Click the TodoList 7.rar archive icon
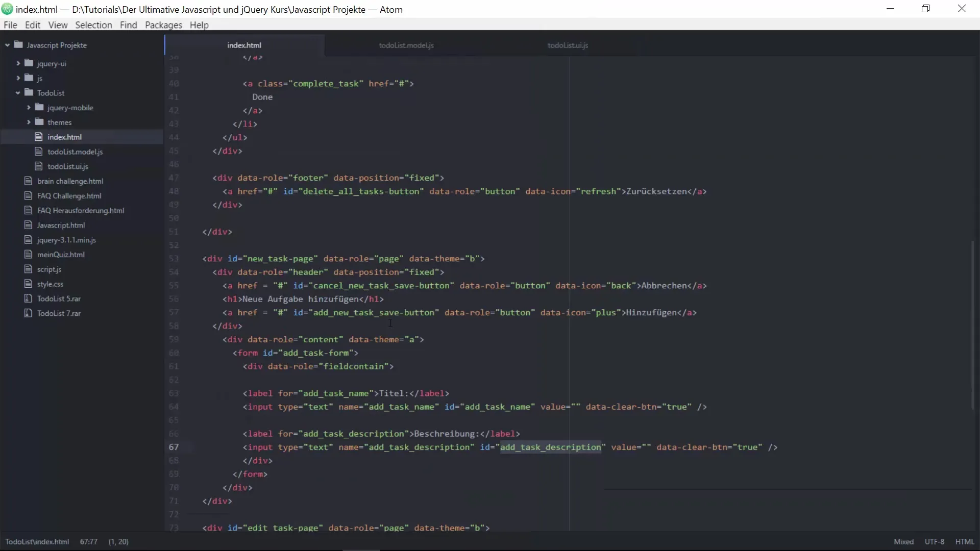Image resolution: width=980 pixels, height=551 pixels. point(28,313)
